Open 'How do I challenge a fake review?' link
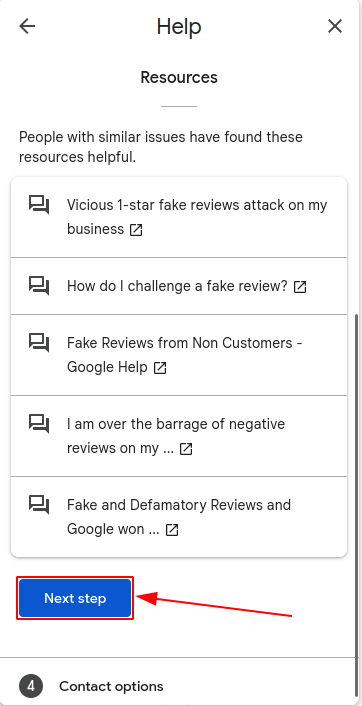This screenshot has width=362, height=706. tap(179, 286)
